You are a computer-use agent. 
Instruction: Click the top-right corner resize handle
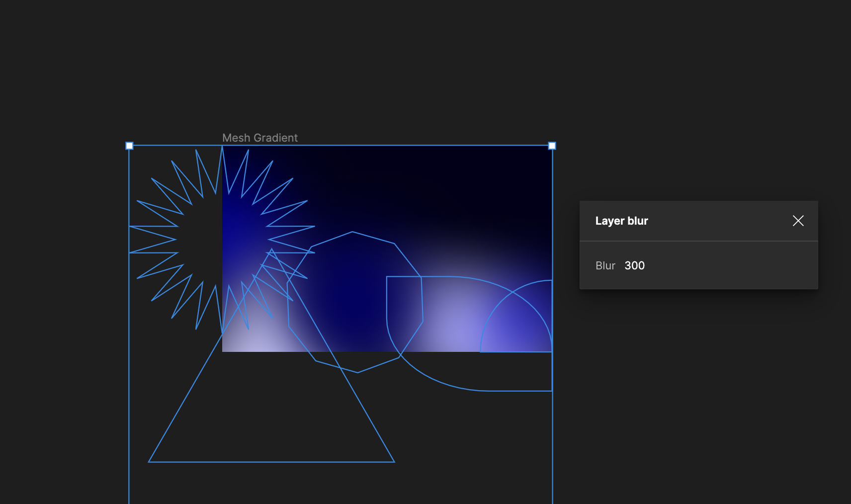point(552,146)
